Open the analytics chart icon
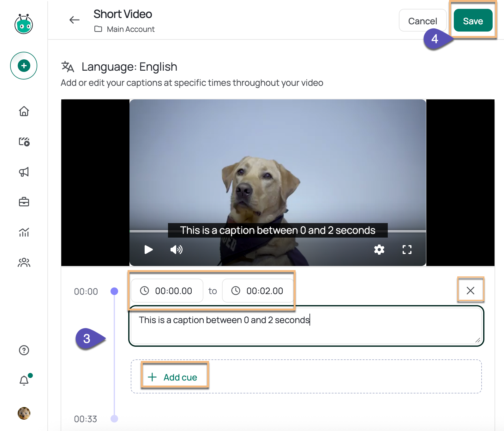This screenshot has width=504, height=431. point(24,232)
